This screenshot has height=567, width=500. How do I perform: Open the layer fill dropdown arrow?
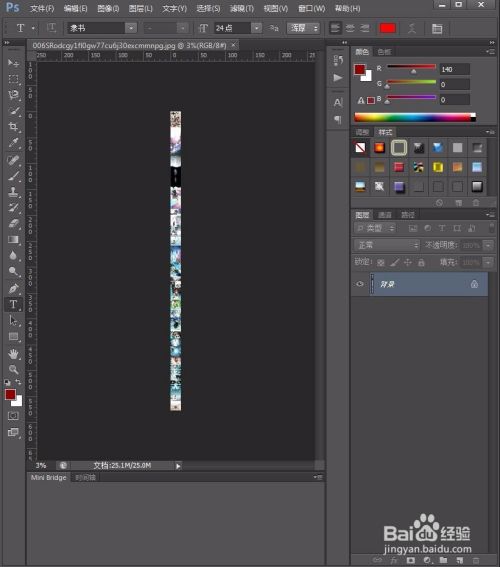point(488,262)
